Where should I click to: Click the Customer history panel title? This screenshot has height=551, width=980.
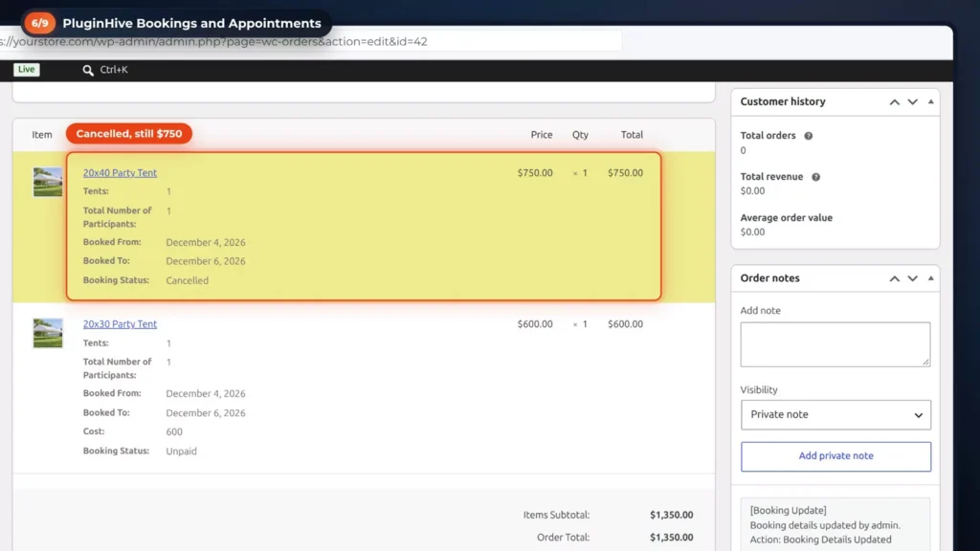(783, 101)
